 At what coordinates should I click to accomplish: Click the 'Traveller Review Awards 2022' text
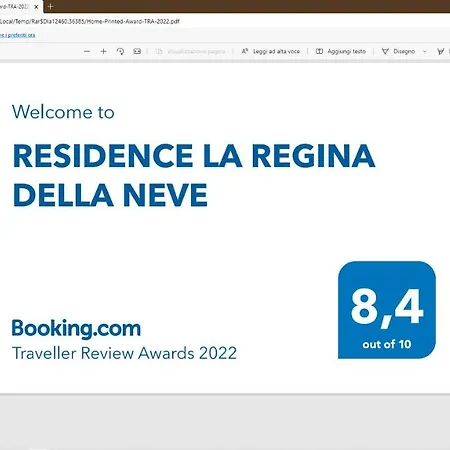coord(124,353)
